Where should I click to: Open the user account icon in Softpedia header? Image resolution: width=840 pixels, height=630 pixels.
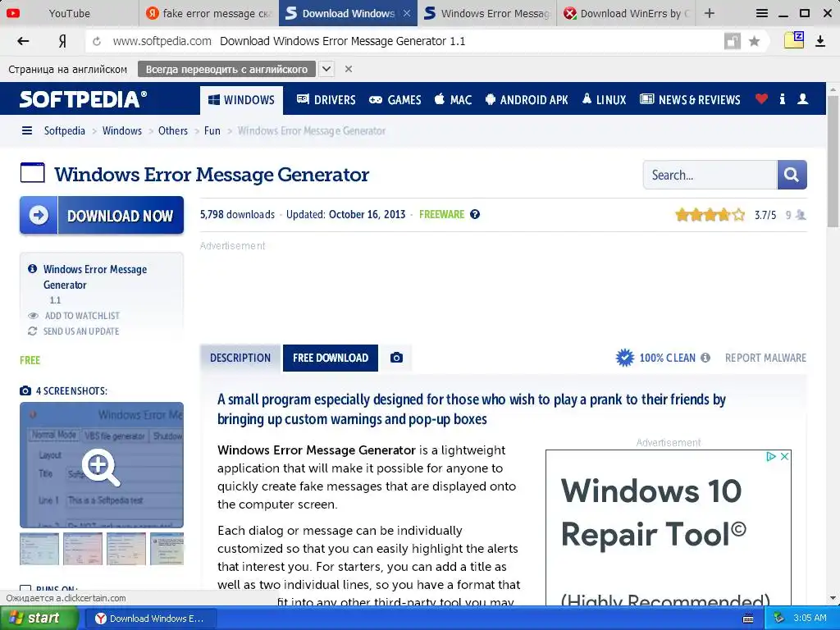tap(802, 98)
